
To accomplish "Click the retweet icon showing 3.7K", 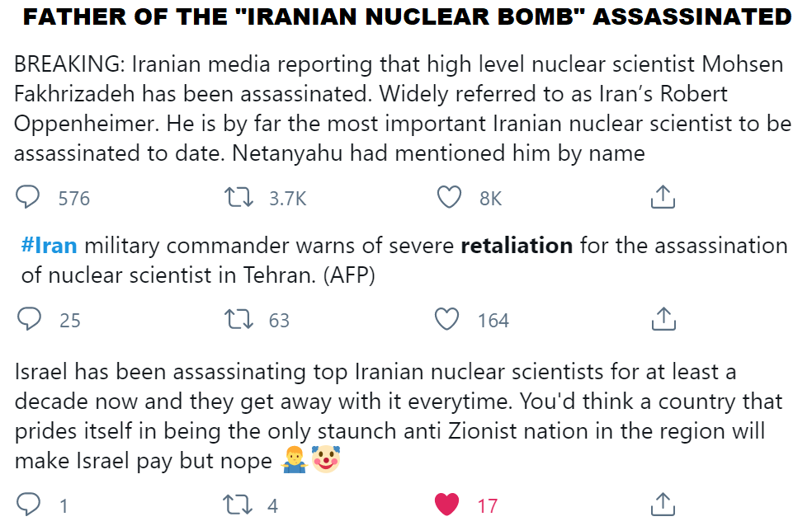I will point(239,197).
